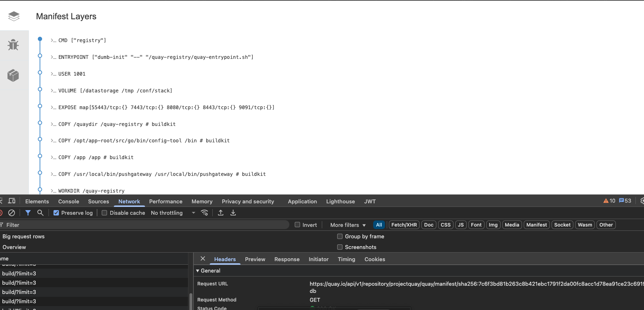
Task: Click the prompt icon beside the VOLUME layer
Action: pos(54,91)
